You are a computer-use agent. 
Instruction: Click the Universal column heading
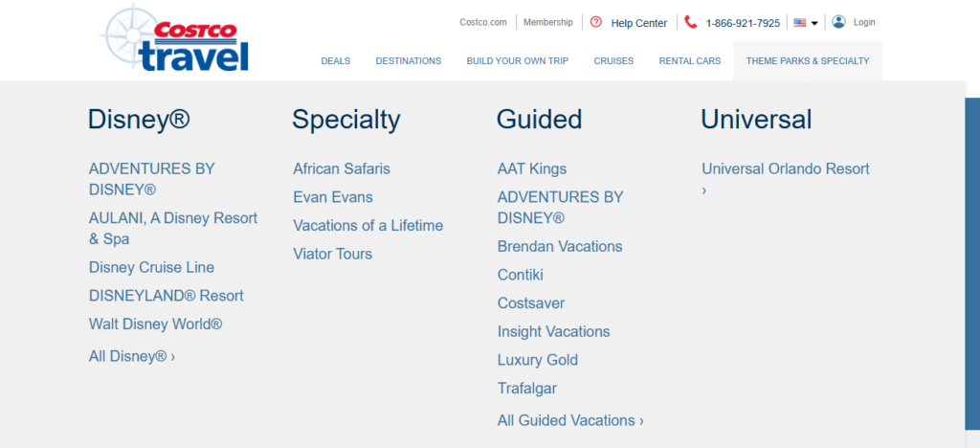coord(756,119)
